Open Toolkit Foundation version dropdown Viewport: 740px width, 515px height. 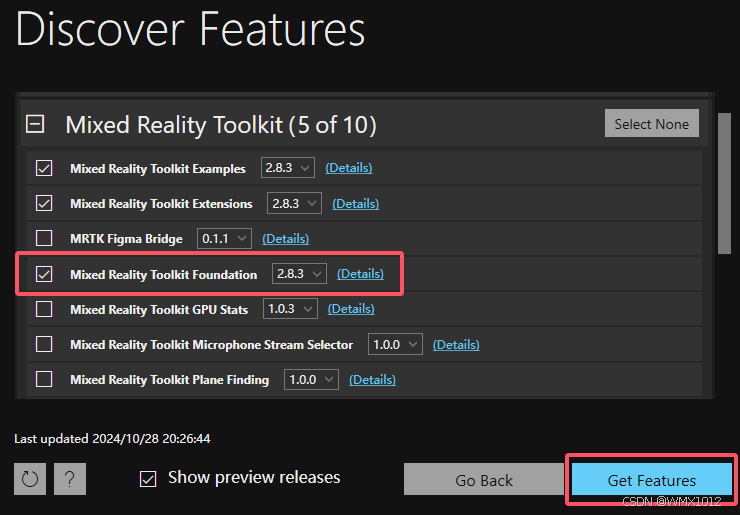[x=299, y=274]
